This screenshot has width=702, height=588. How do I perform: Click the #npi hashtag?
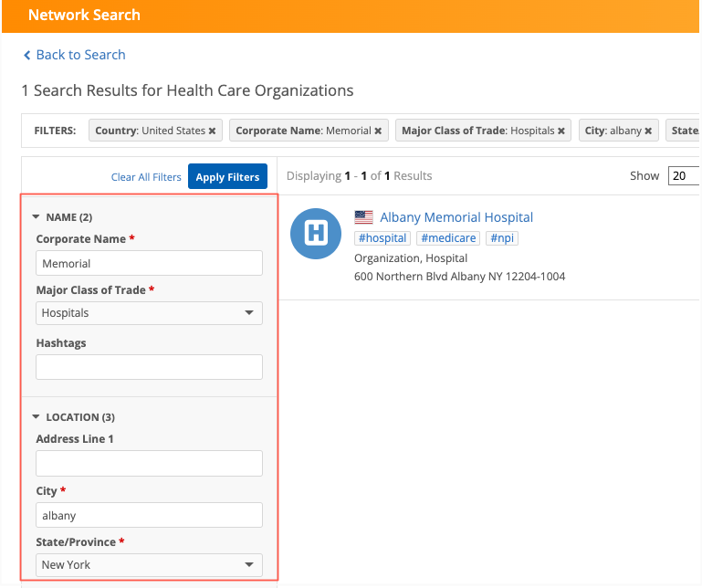502,238
